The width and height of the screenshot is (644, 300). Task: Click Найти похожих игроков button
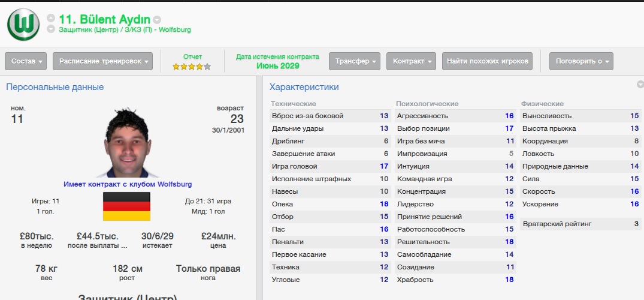(x=487, y=61)
